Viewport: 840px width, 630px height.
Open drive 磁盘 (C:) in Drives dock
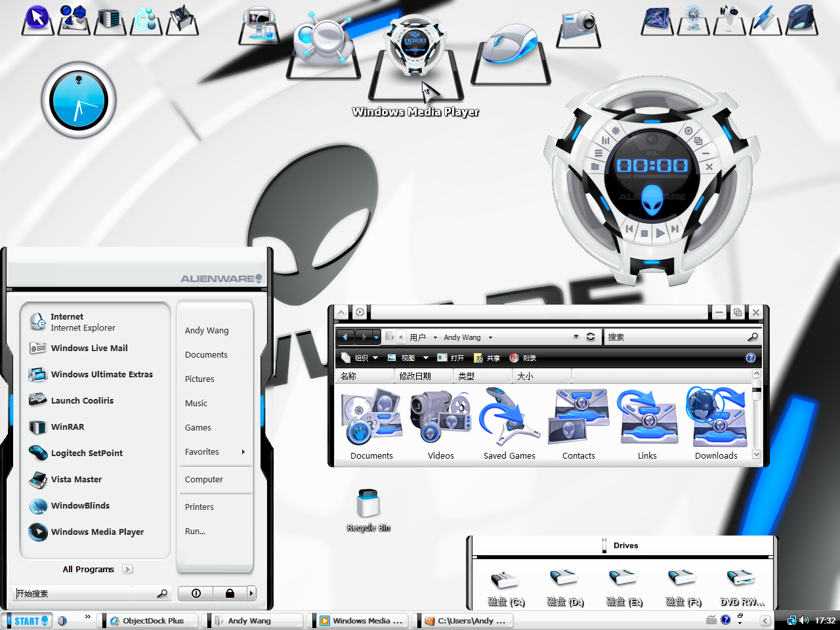point(506,587)
